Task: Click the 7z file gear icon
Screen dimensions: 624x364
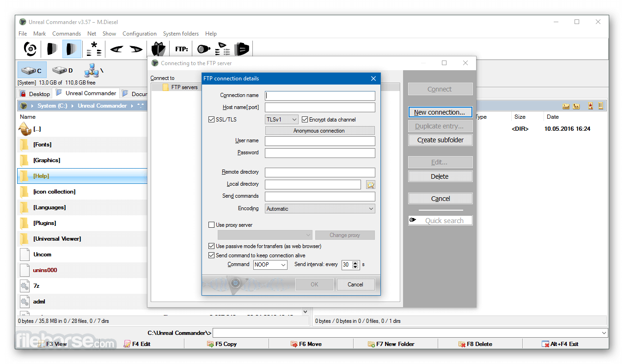Action: pos(24,286)
